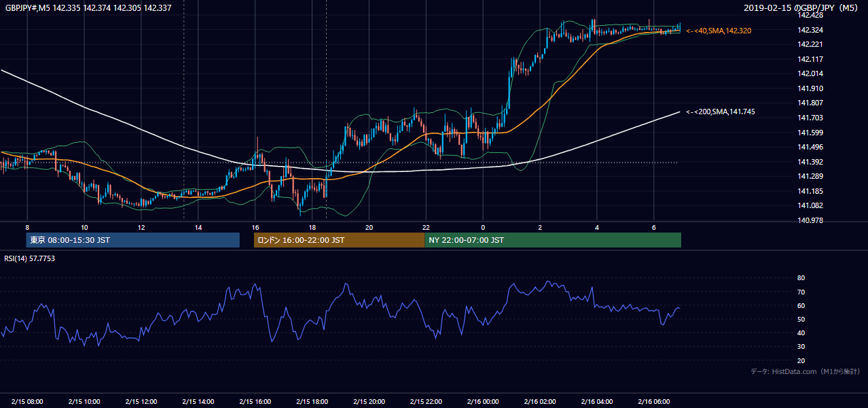
Task: Click hour label 18 under price chart
Action: [312, 227]
